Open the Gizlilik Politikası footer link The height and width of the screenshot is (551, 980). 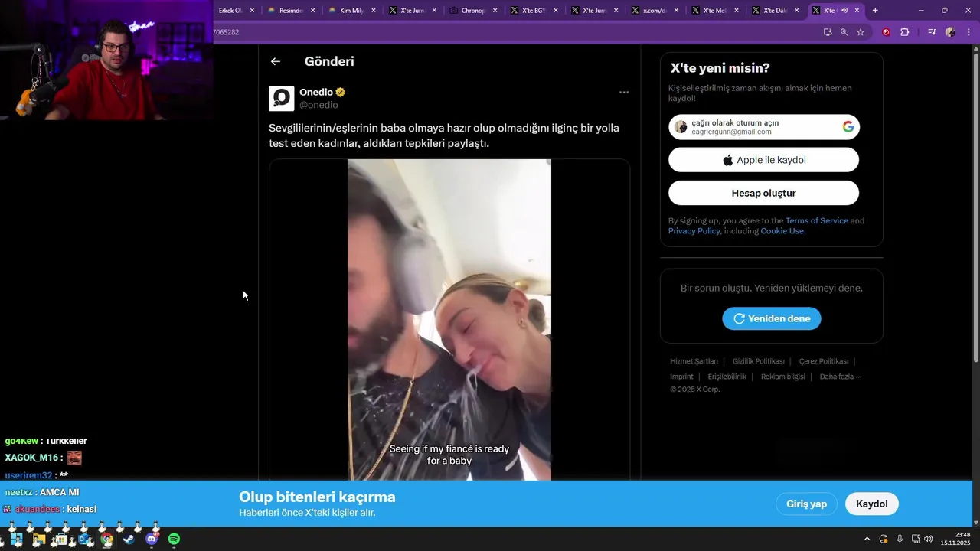[759, 361]
